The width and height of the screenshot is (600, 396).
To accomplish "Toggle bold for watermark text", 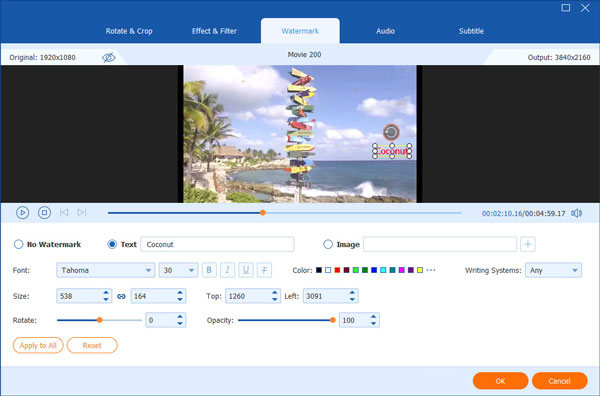I will pos(209,270).
